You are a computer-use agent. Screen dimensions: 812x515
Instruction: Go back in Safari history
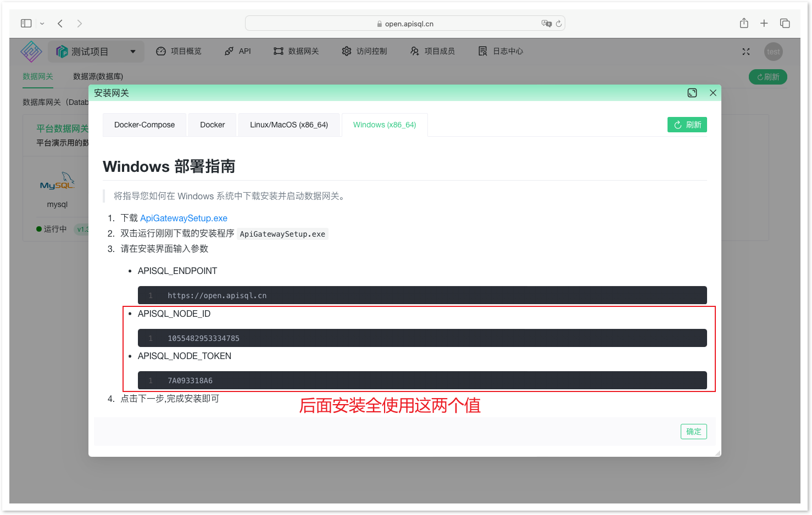[x=60, y=24]
